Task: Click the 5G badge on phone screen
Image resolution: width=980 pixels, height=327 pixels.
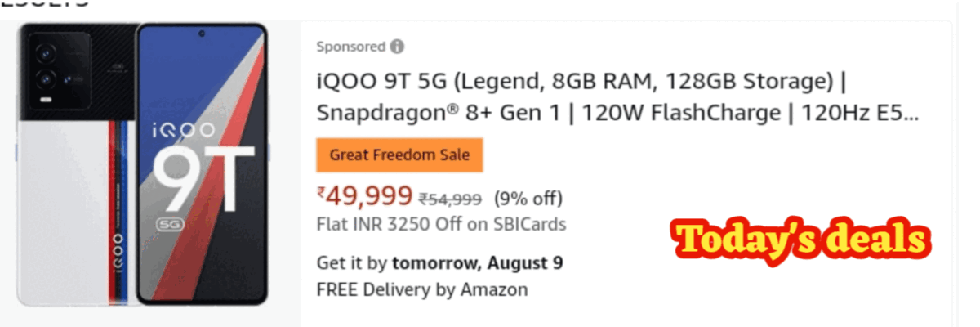Action: [170, 223]
